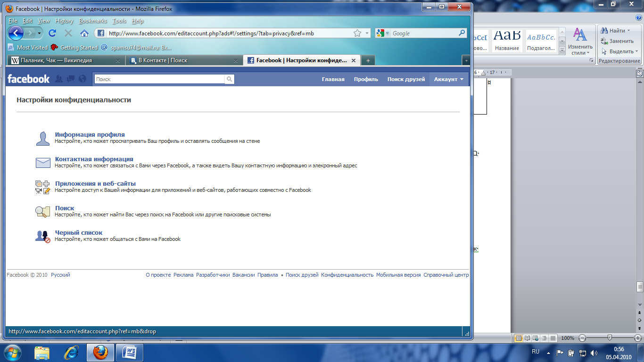Open Справочный центр footer link
This screenshot has width=644, height=362.
tap(446, 275)
